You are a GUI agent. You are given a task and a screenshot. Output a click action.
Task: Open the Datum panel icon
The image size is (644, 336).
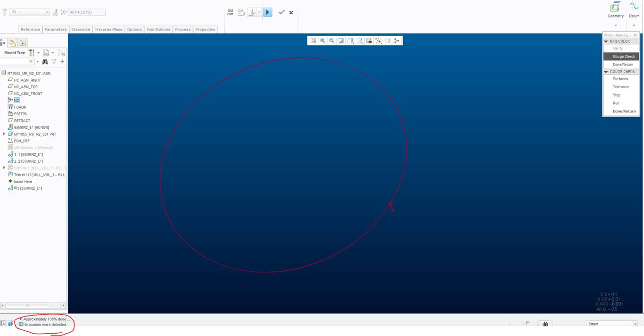point(634,7)
